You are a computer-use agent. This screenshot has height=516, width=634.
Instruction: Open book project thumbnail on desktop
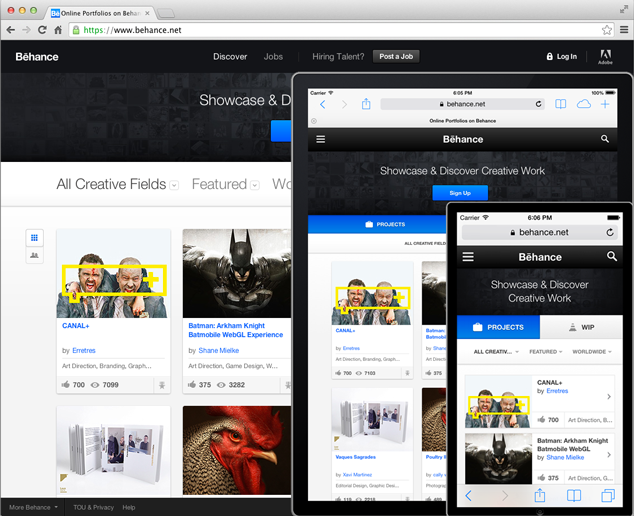[x=114, y=450]
